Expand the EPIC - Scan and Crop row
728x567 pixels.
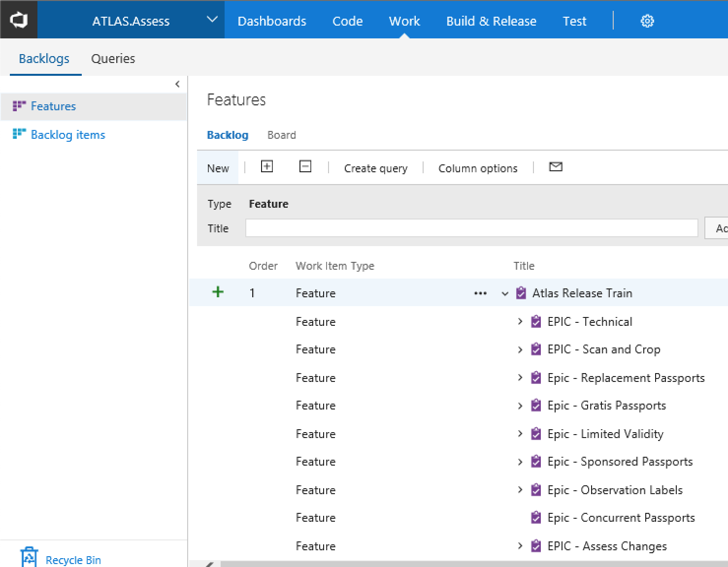(520, 349)
